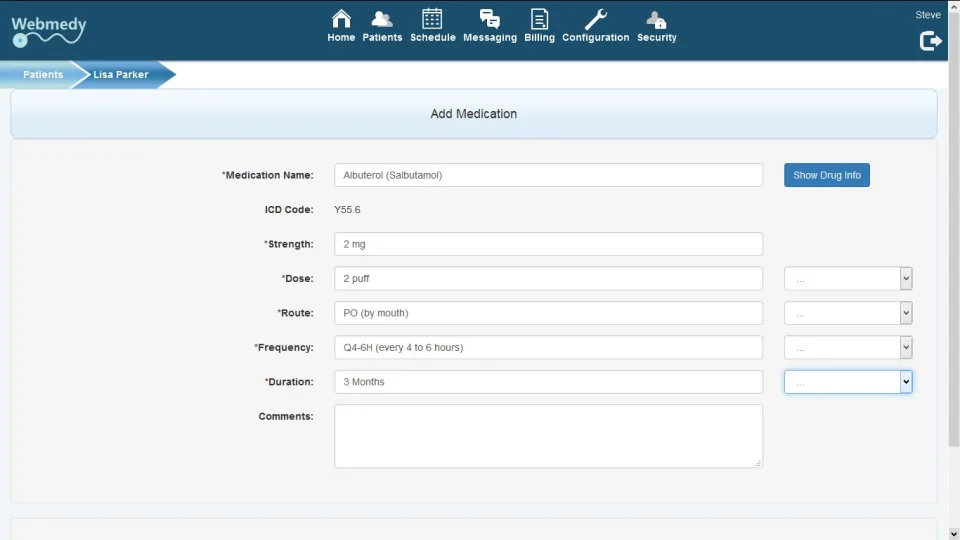Viewport: 960px width, 540px height.
Task: Click the Comments text area
Action: coord(549,436)
